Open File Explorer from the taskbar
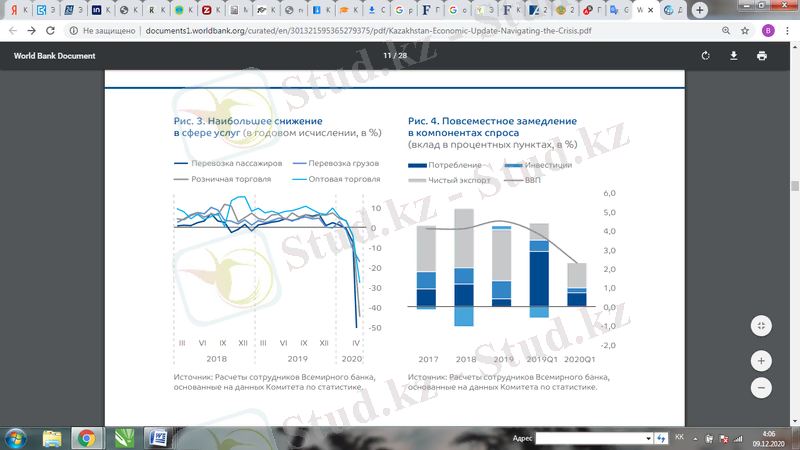The width and height of the screenshot is (800, 450). (52, 438)
